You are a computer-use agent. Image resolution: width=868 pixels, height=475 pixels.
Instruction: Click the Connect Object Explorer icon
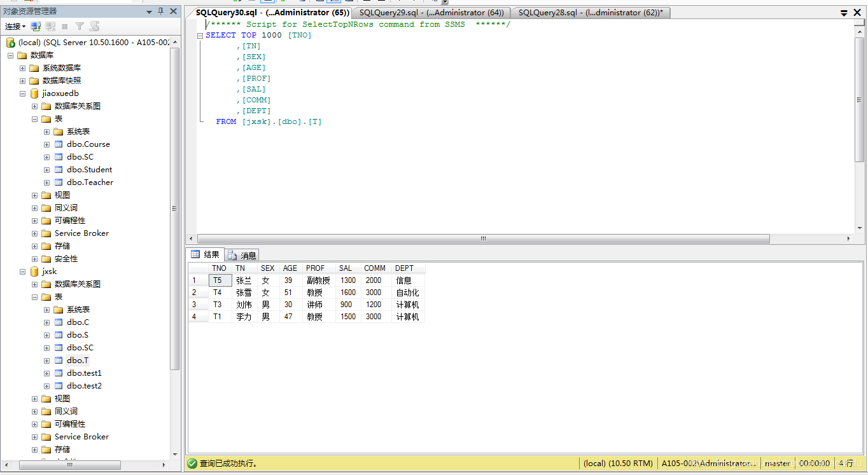click(x=36, y=27)
